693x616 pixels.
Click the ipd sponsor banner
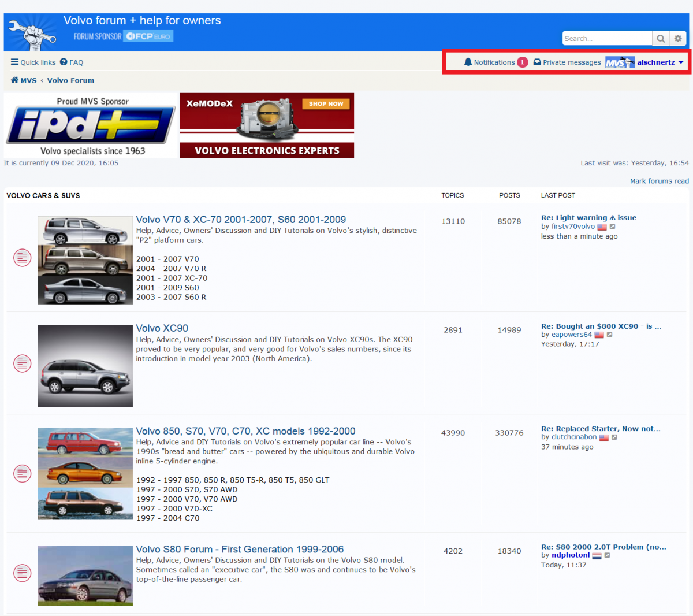click(91, 125)
